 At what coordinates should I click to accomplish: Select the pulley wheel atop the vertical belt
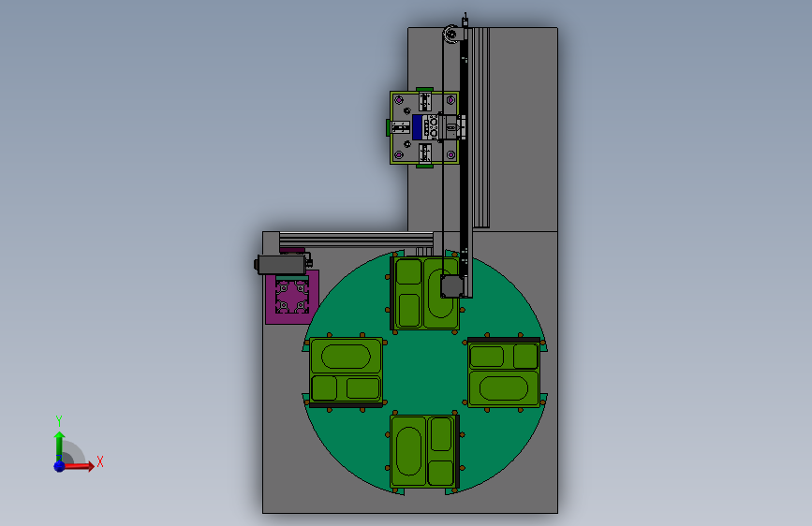coord(450,35)
